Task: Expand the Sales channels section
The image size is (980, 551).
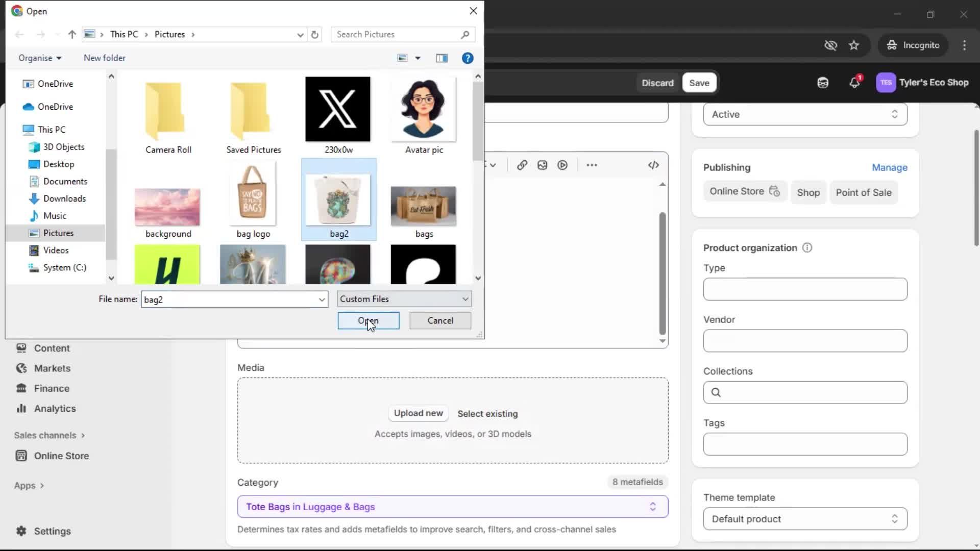Action: (48, 435)
